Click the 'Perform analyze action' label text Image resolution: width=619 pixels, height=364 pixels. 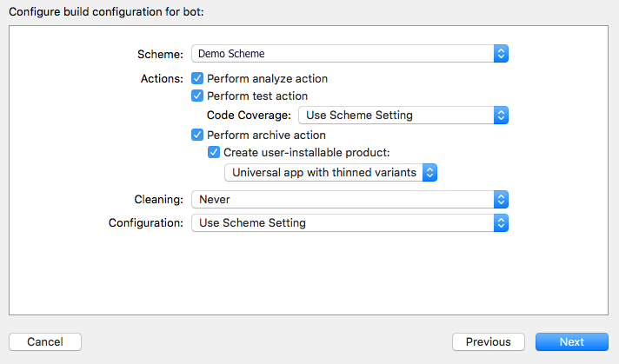point(267,79)
